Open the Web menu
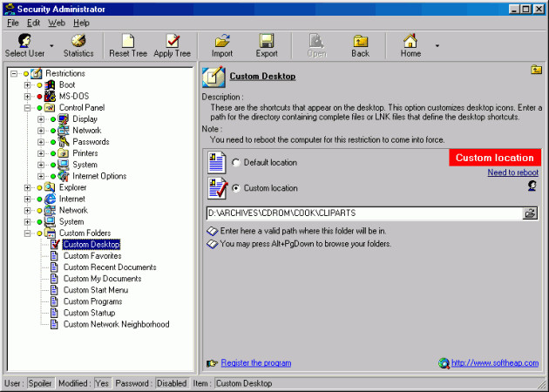The width and height of the screenshot is (549, 392). coord(57,24)
